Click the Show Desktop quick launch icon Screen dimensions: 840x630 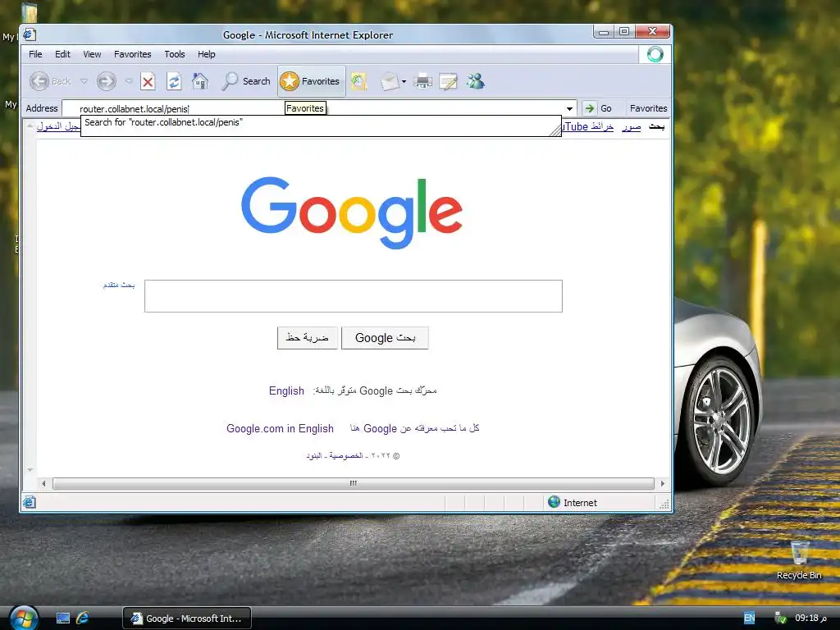(x=63, y=619)
